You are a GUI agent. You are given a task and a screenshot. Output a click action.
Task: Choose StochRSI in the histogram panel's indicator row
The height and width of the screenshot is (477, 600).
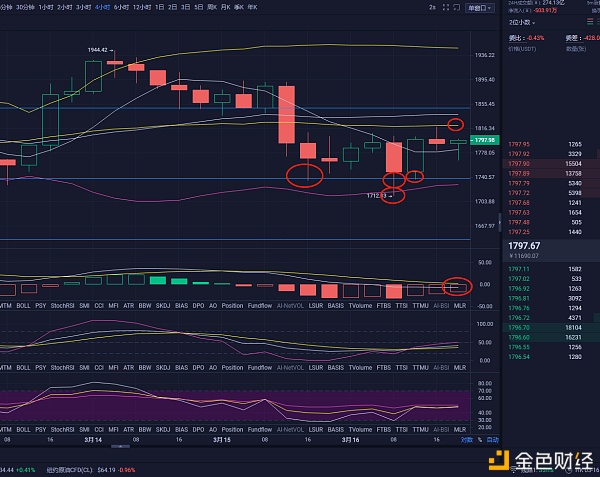point(62,306)
